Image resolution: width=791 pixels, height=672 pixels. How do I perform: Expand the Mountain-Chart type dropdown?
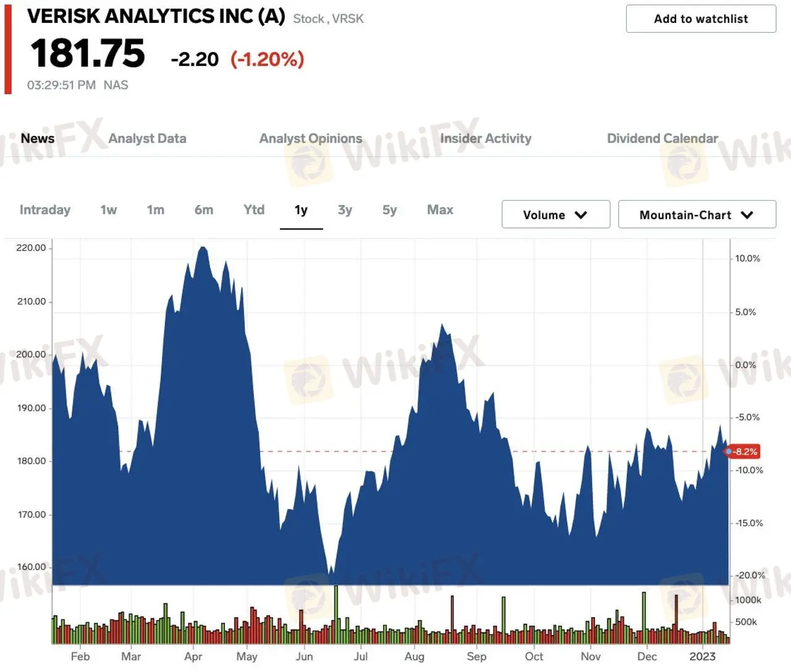[697, 214]
